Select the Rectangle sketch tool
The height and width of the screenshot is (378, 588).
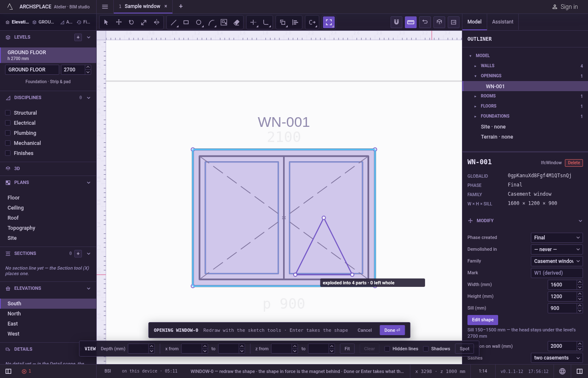[186, 22]
